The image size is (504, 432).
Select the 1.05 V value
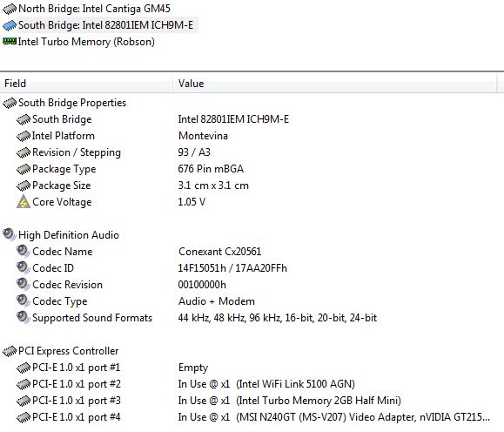[x=192, y=202]
